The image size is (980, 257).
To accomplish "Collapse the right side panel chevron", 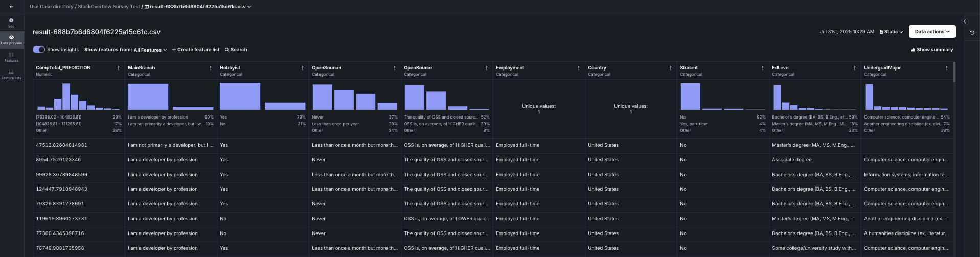I will pos(965,21).
